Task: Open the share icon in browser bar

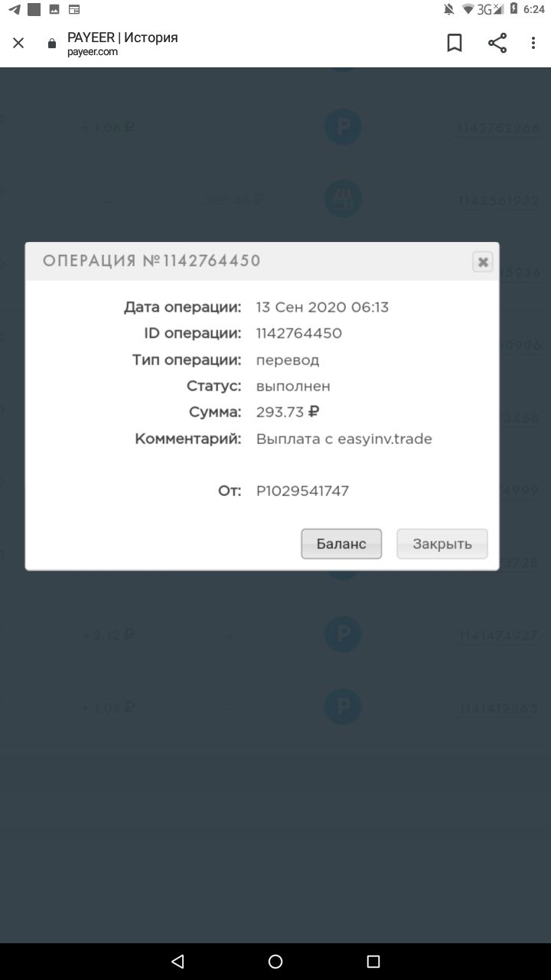Action: [x=497, y=43]
